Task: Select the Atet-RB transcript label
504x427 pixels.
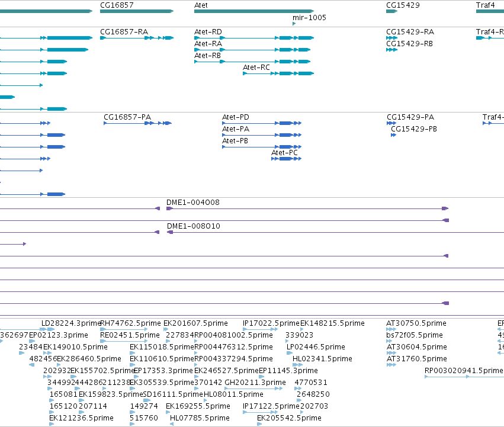Action: click(x=207, y=56)
